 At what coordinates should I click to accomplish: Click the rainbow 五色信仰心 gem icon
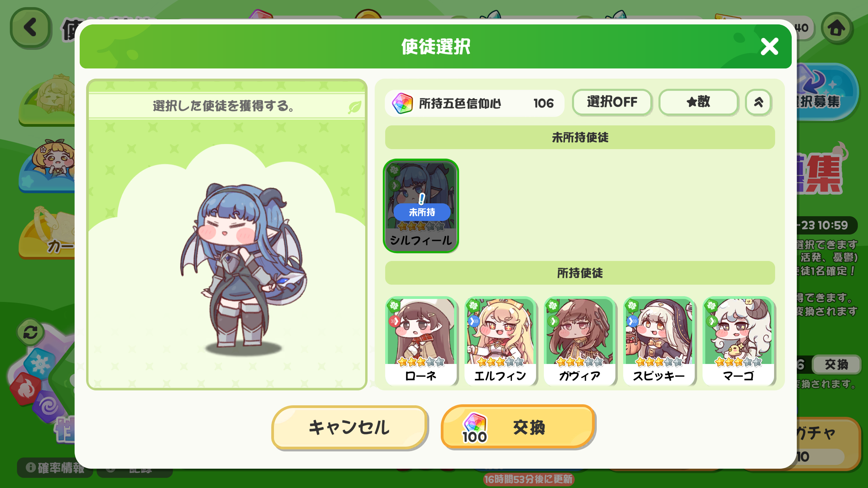point(402,103)
